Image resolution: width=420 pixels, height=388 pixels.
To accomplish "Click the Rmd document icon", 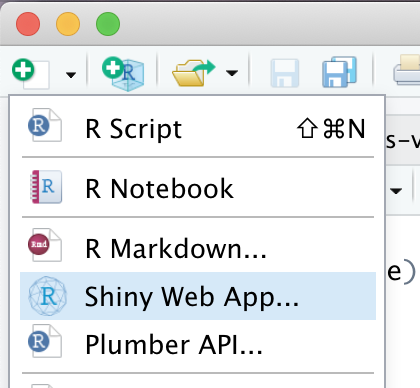I will (45, 245).
